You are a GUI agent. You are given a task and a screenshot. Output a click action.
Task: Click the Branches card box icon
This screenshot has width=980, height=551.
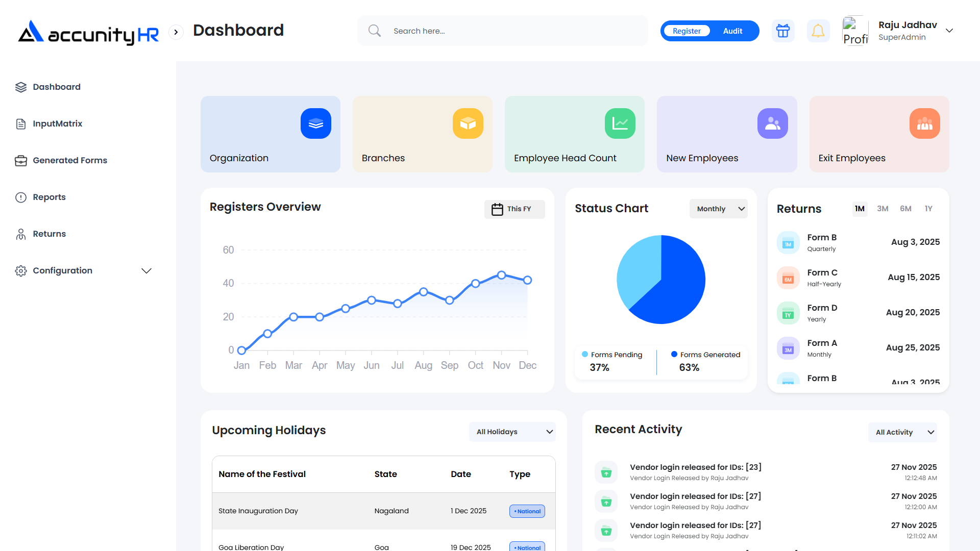coord(468,123)
